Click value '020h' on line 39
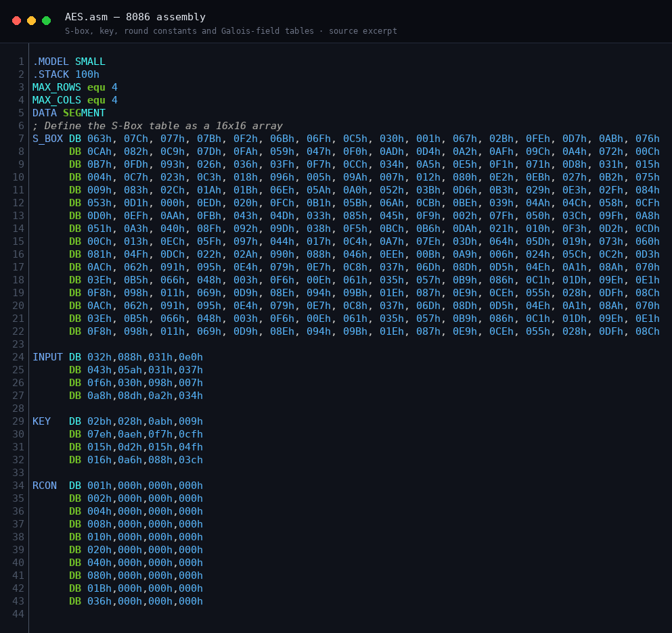 tap(99, 550)
